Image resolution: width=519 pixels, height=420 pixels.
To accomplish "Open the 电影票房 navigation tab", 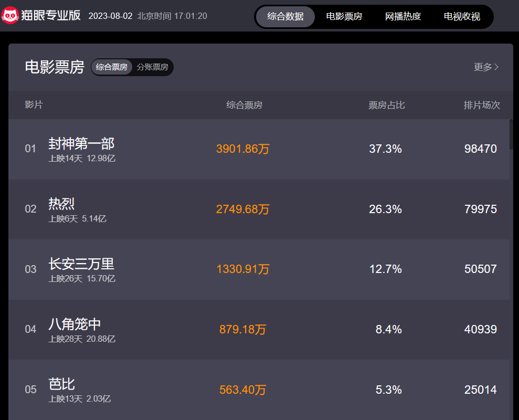I will coord(344,16).
